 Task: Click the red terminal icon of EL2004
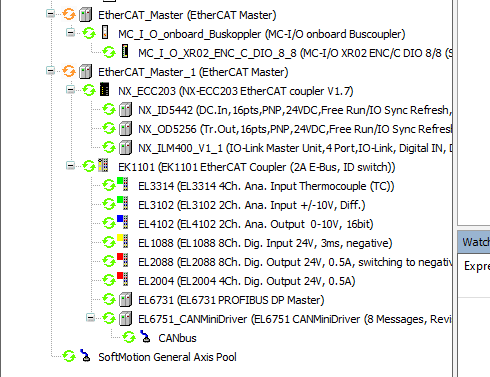pos(123,279)
